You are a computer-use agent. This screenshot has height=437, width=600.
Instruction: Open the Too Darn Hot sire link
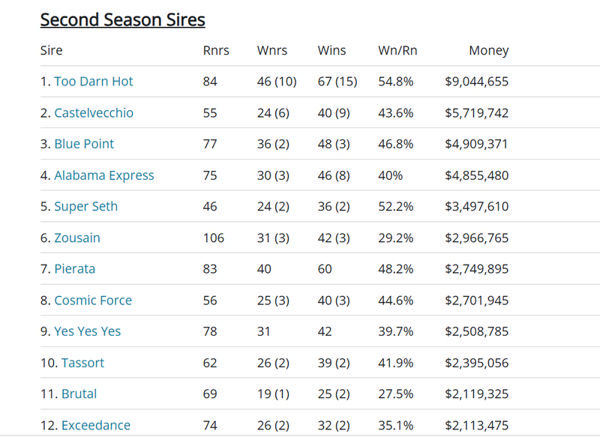(x=93, y=81)
